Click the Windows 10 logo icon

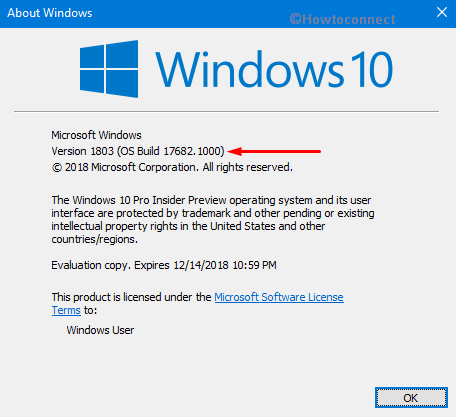[x=109, y=69]
